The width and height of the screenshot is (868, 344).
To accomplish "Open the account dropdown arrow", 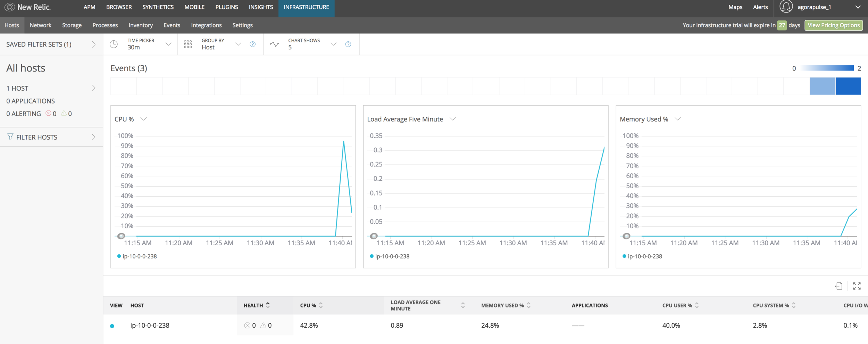I will 858,7.
